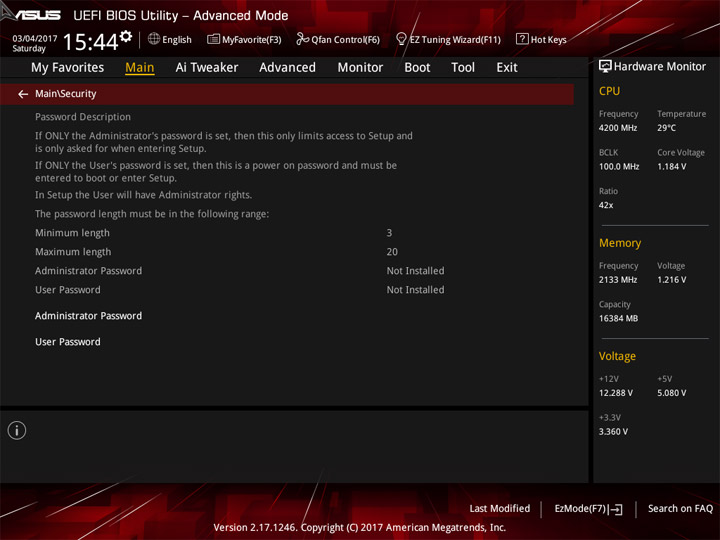Click the Maximum length value 20
Screen dimensions: 720x540
[392, 252]
